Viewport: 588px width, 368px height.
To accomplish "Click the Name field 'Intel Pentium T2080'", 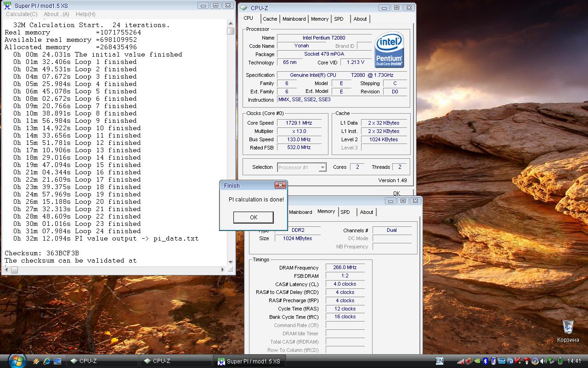I will tap(324, 38).
